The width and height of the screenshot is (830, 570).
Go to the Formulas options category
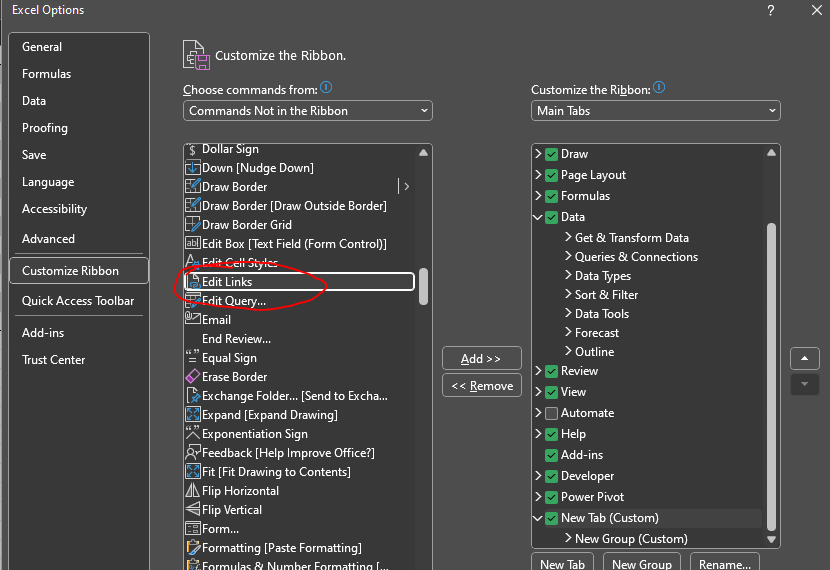(79, 74)
